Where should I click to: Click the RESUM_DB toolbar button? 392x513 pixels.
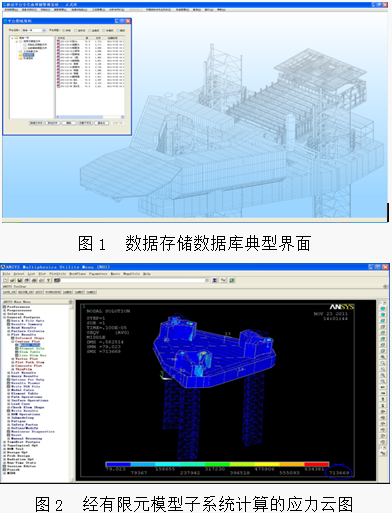(25, 292)
